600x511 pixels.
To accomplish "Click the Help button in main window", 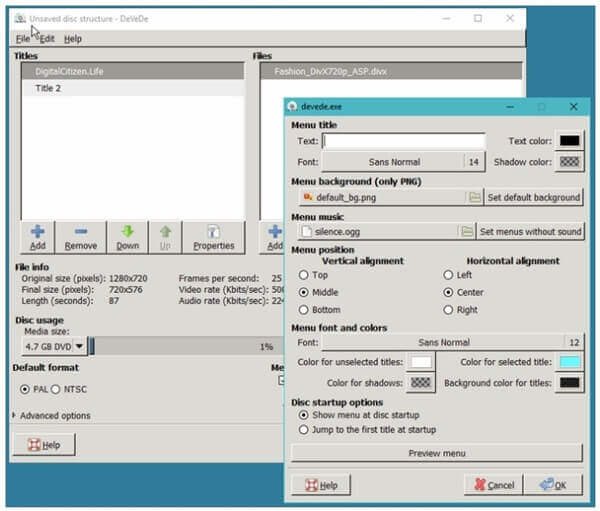I will pos(44,445).
